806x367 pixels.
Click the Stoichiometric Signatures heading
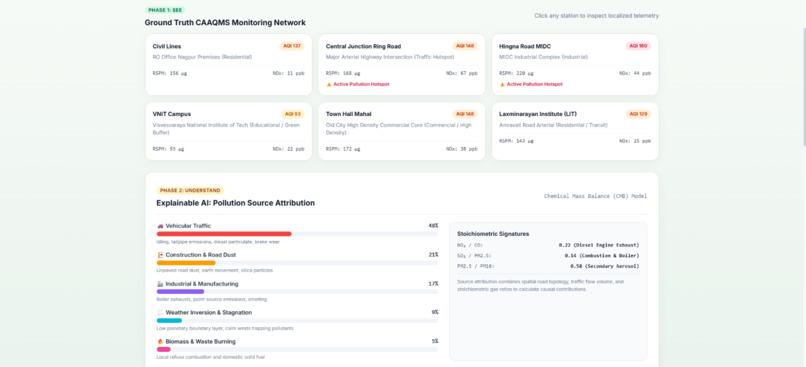(493, 234)
